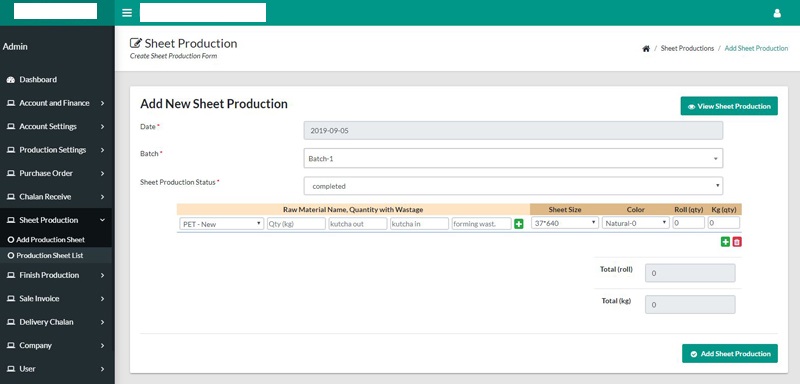The height and width of the screenshot is (384, 800).
Task: Click the Account Settings laptop icon
Action: pos(11,126)
